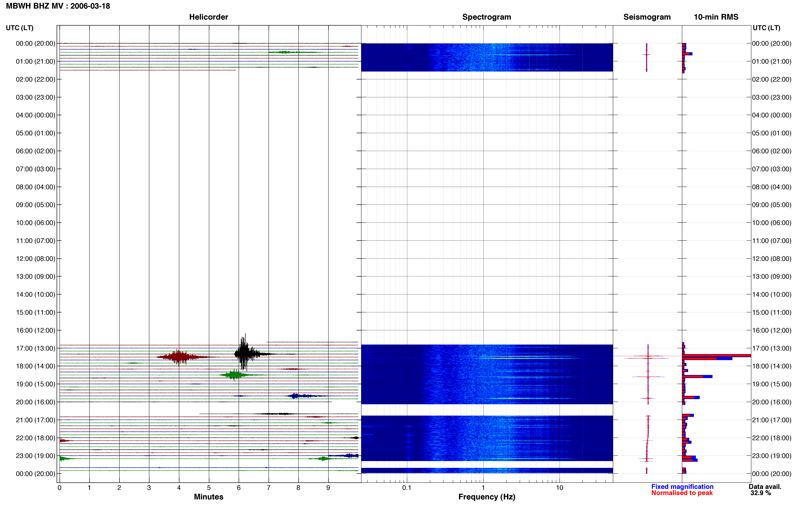Click the right '03:00 (23:00)' time label
The height and width of the screenshot is (508, 812).
point(772,97)
